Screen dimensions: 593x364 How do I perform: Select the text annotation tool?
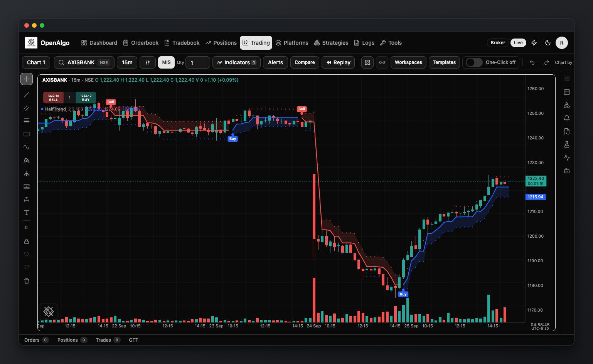coord(27,213)
